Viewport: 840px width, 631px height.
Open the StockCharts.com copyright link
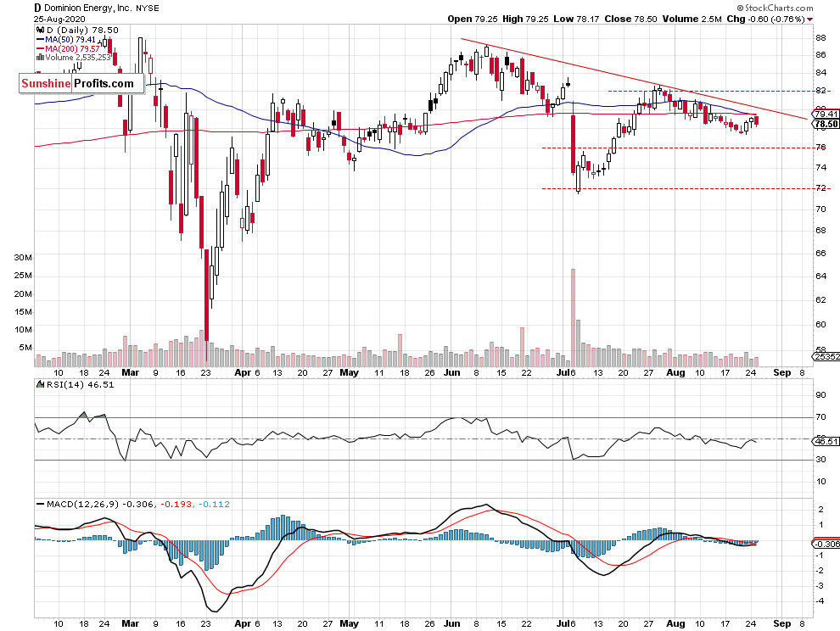coord(775,8)
